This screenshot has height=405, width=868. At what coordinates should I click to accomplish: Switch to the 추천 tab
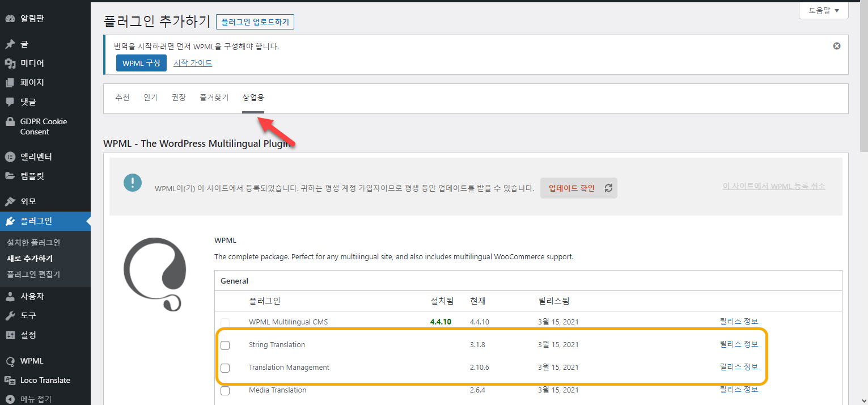click(x=122, y=98)
